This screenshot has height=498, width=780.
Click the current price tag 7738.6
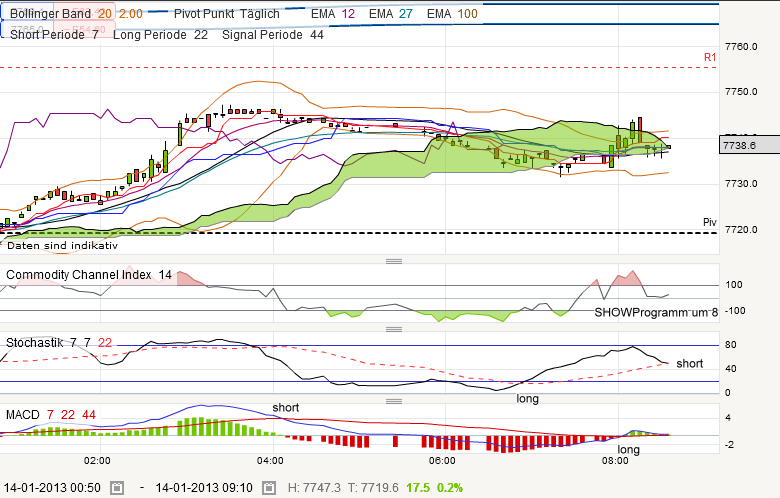click(750, 145)
